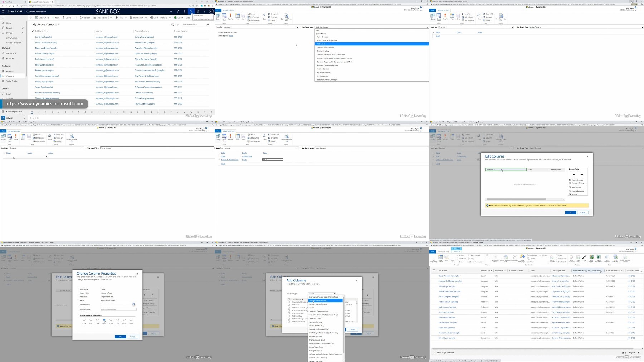
Task: Click the Results exclamation icon in All Contacts dropdown window
Action: pos(230,16)
